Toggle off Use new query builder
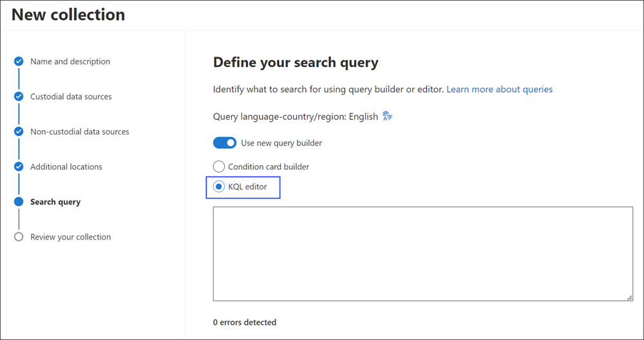 (x=225, y=143)
